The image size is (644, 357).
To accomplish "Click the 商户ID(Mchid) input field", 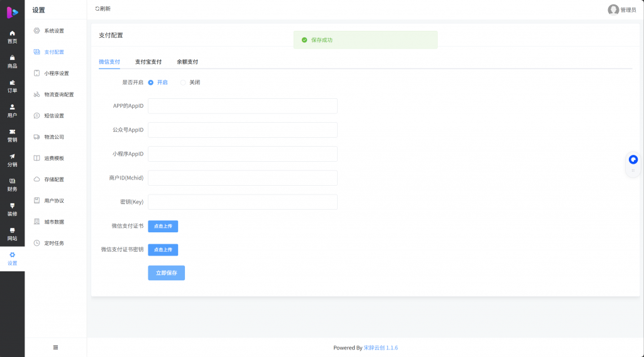I will (x=242, y=178).
